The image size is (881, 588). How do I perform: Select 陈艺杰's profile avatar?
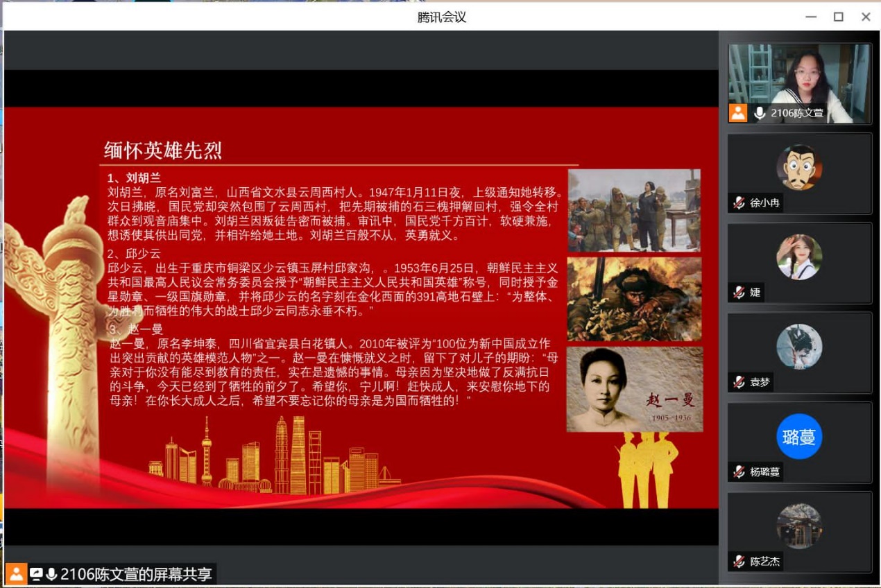tap(799, 526)
